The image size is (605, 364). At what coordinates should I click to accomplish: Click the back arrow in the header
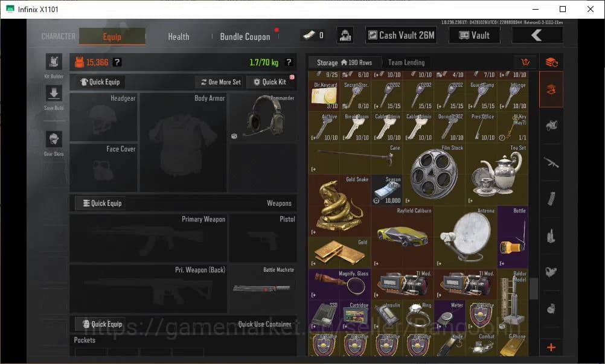pos(537,36)
